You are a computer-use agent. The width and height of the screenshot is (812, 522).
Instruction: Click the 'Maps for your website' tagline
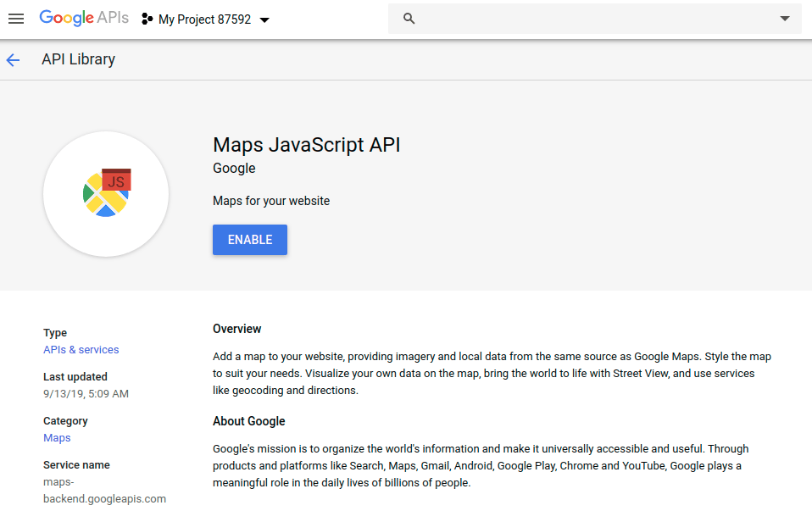tap(271, 201)
